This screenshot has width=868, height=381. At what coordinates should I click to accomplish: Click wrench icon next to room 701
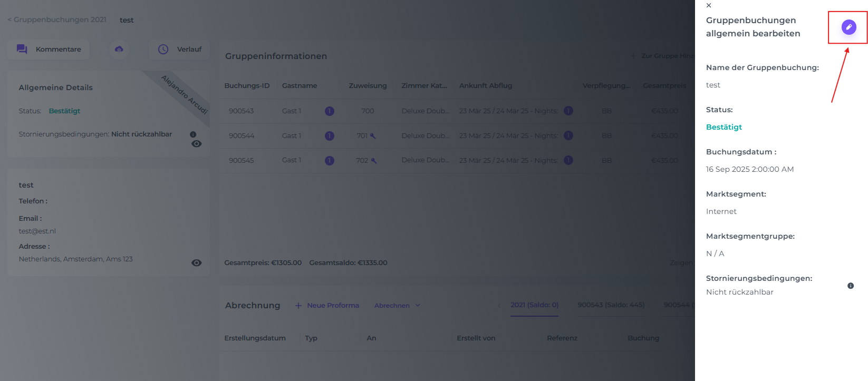tap(373, 136)
